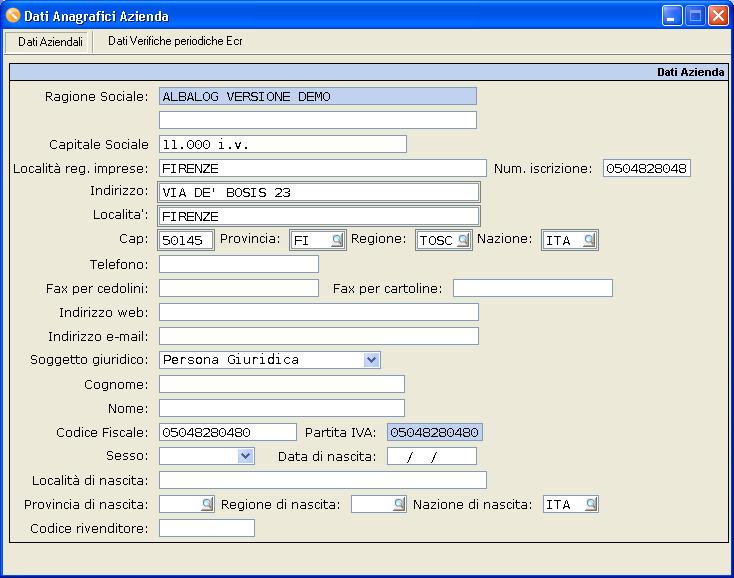Click the Telefono field
This screenshot has width=734, height=578.
click(x=239, y=264)
